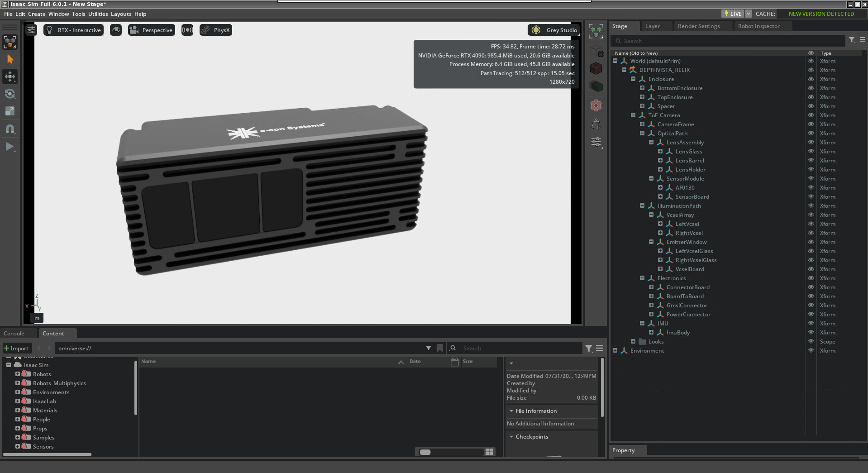The width and height of the screenshot is (868, 473).
Task: Open the Utilities menu
Action: click(x=98, y=14)
